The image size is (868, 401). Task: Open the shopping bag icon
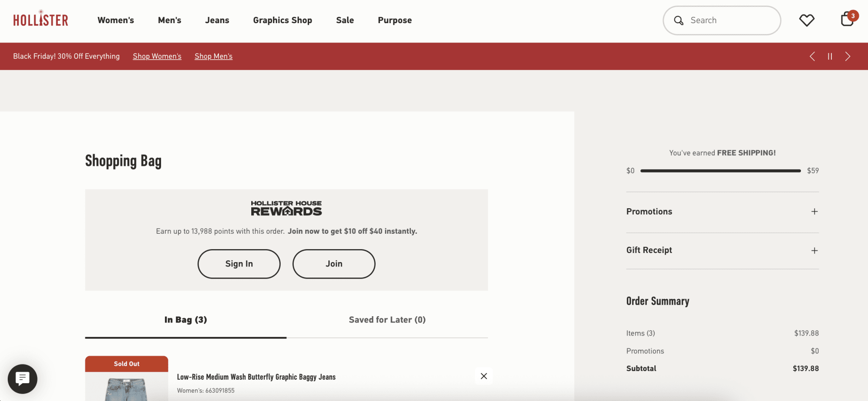pos(847,20)
